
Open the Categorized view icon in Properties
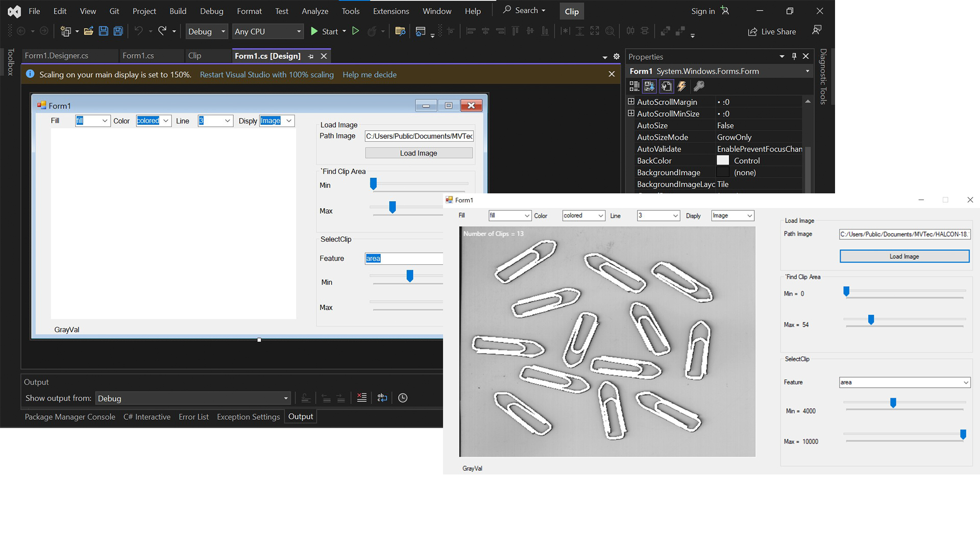tap(634, 86)
